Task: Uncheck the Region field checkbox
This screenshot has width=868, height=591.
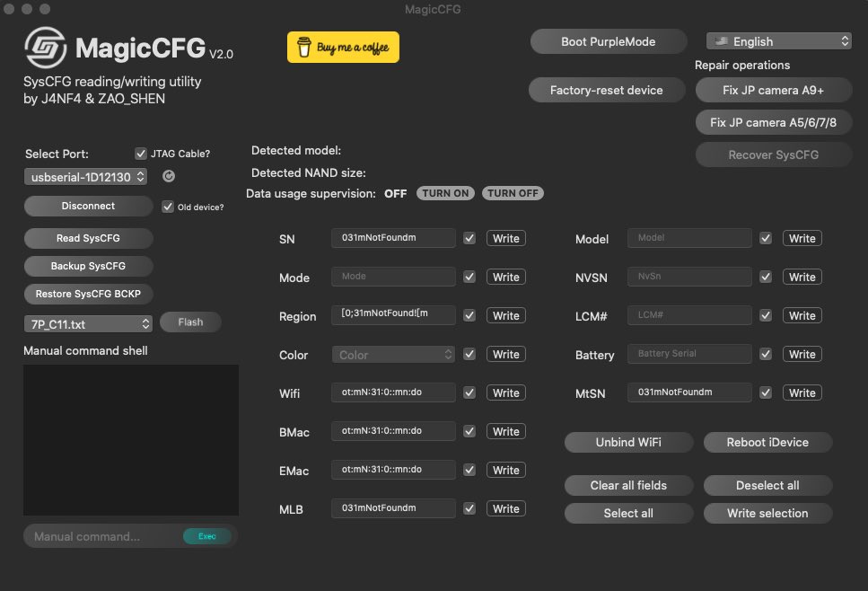Action: point(469,315)
